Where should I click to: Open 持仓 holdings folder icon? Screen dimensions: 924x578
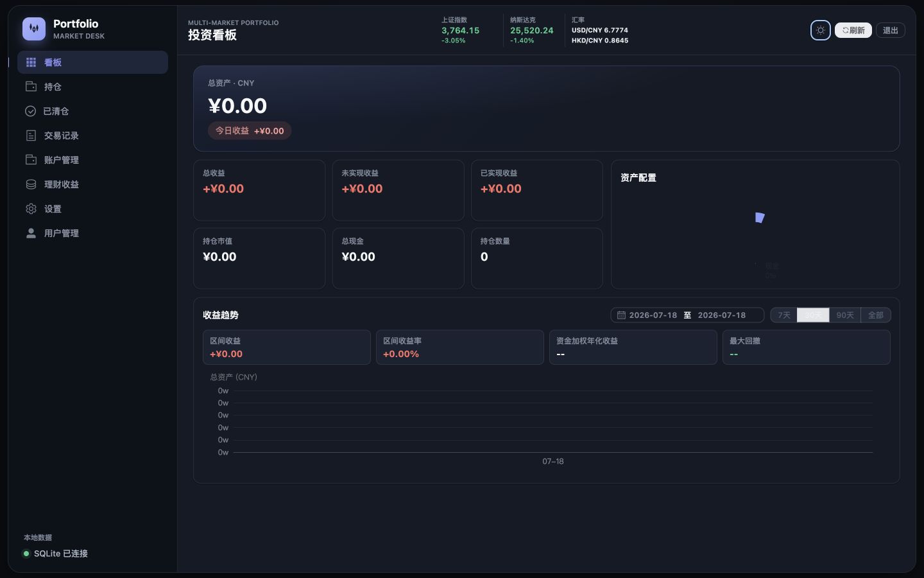click(31, 87)
